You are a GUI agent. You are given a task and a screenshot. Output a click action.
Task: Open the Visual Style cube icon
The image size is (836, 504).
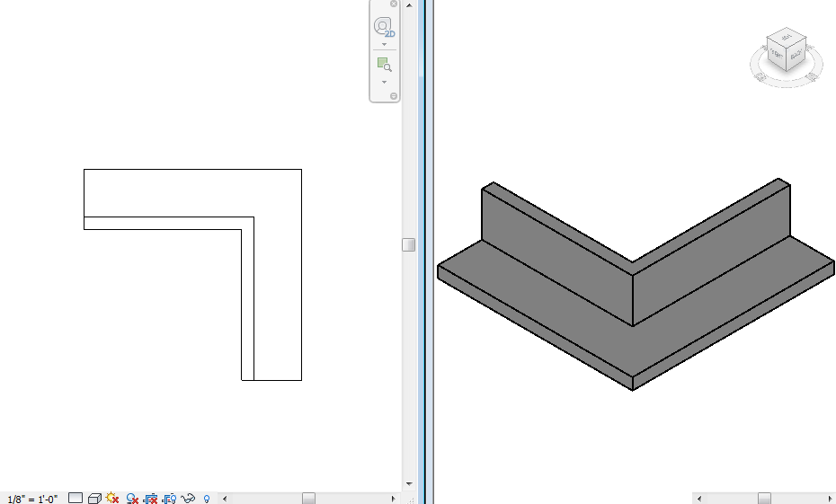pos(94,499)
